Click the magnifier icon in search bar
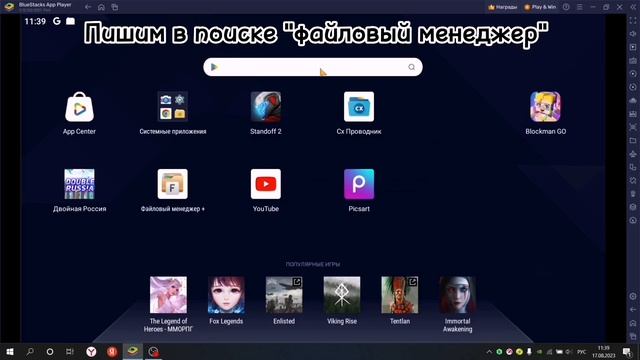Image resolution: width=640 pixels, height=360 pixels. click(411, 67)
